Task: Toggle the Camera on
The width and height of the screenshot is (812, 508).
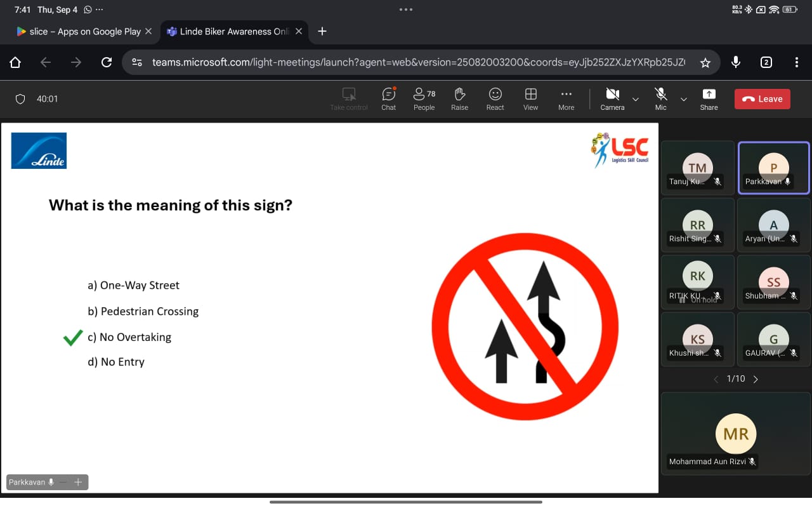Action: 611,95
